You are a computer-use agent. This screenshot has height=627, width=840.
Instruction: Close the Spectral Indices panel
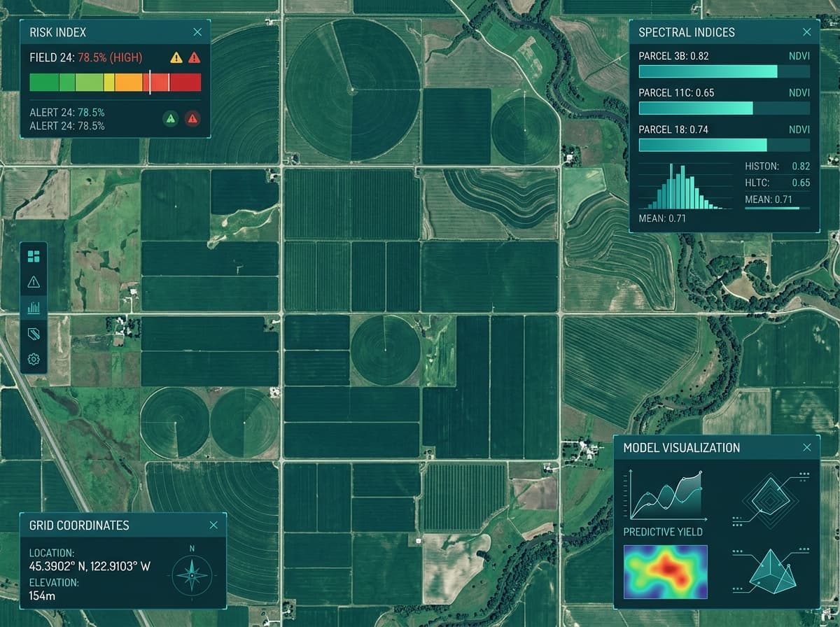(807, 32)
